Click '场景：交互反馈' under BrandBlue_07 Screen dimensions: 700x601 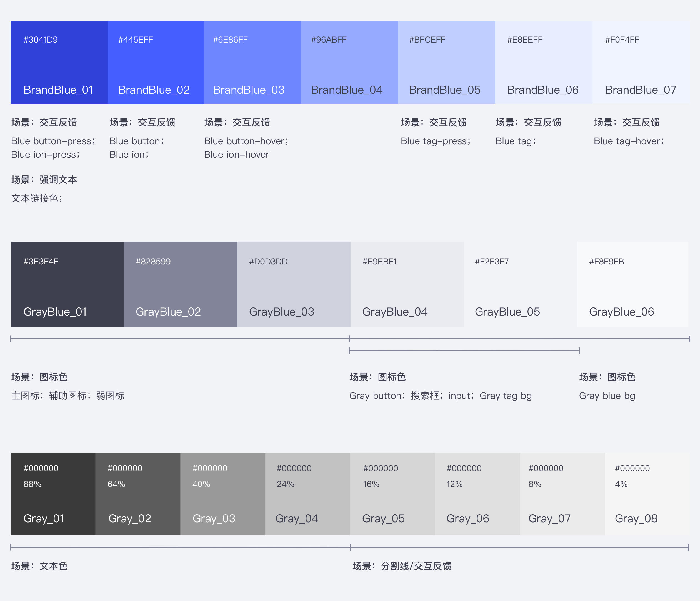pos(627,122)
